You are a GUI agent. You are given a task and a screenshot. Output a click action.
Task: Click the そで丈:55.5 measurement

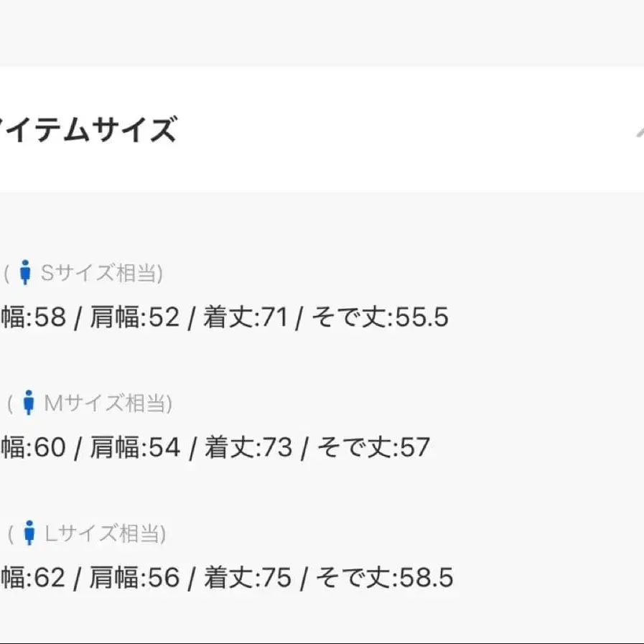380,317
